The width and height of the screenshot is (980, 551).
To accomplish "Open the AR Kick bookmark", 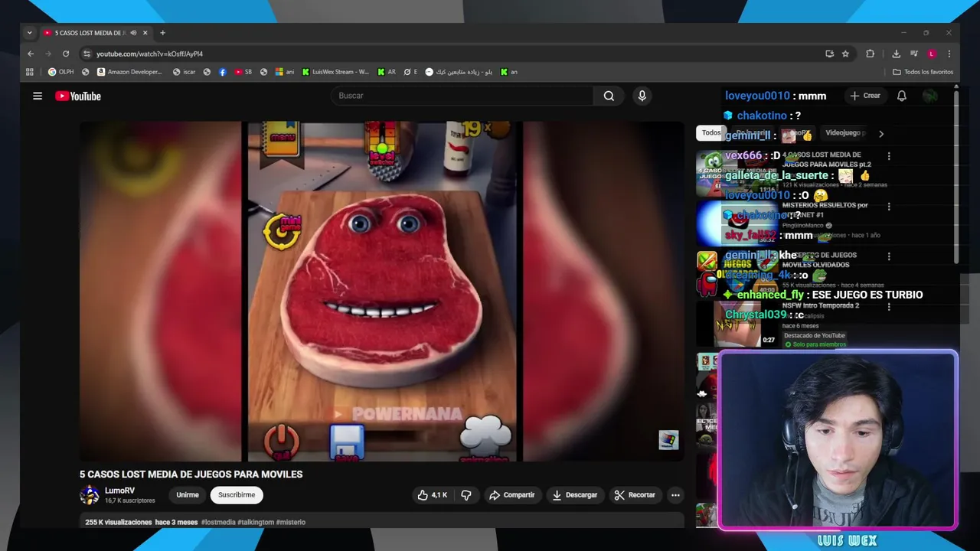I will [x=387, y=72].
